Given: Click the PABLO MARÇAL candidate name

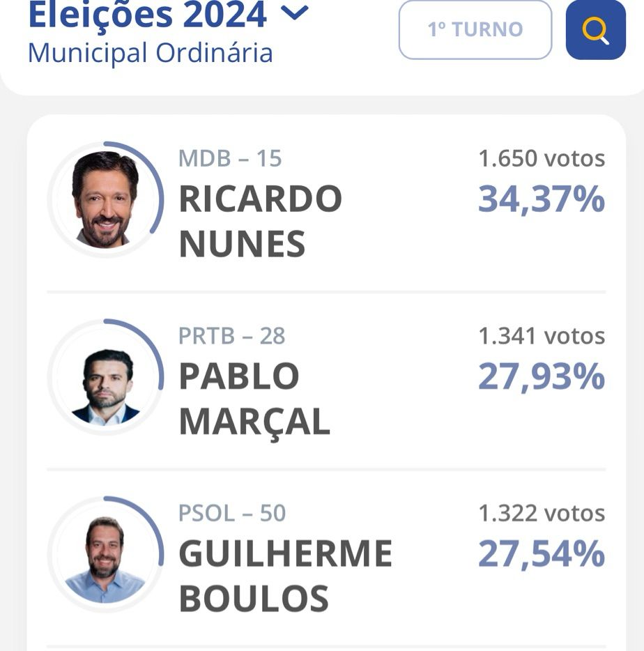Looking at the screenshot, I should 254,399.
